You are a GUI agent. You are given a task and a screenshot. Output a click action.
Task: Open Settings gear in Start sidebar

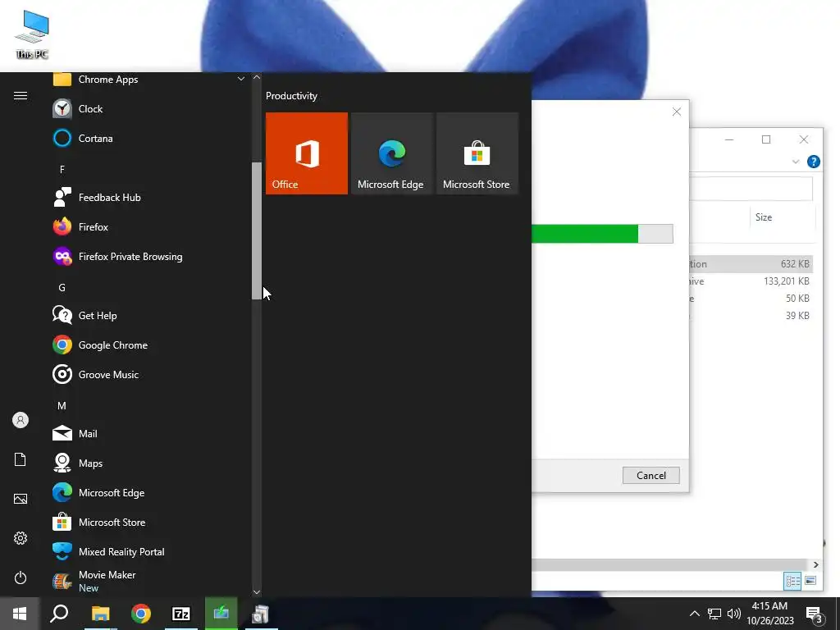[21, 538]
